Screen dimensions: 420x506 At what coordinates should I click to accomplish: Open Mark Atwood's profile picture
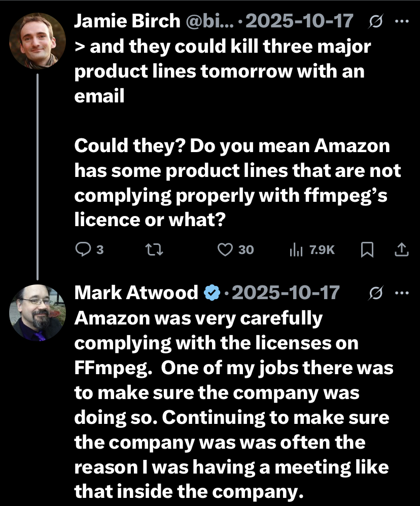pyautogui.click(x=38, y=313)
